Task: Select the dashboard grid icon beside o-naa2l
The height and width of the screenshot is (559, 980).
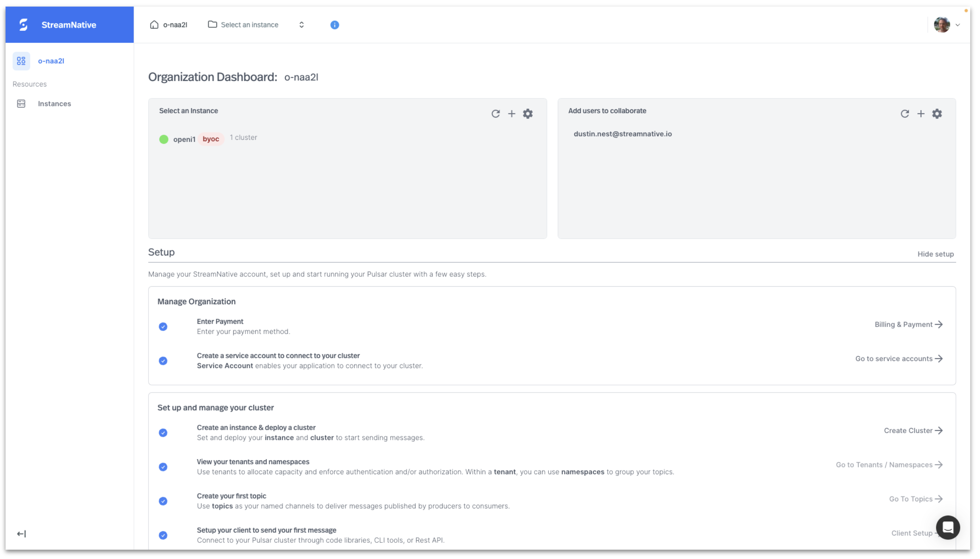Action: (x=21, y=61)
